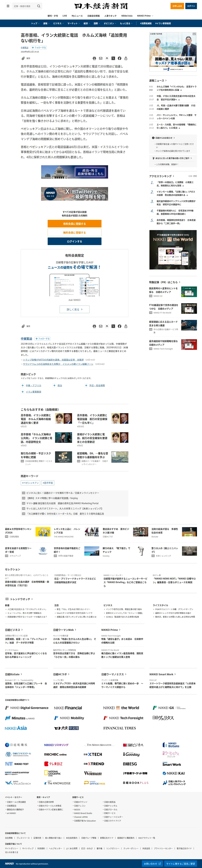The height and width of the screenshot is (868, 202).
Task: Click 詳しく見る in the Ask! NIKKEI box
Action: click(x=75, y=309)
